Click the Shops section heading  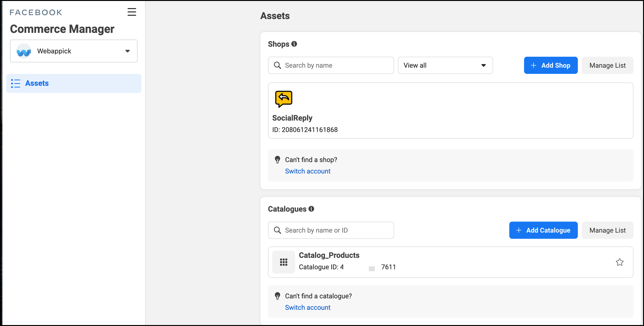(278, 44)
